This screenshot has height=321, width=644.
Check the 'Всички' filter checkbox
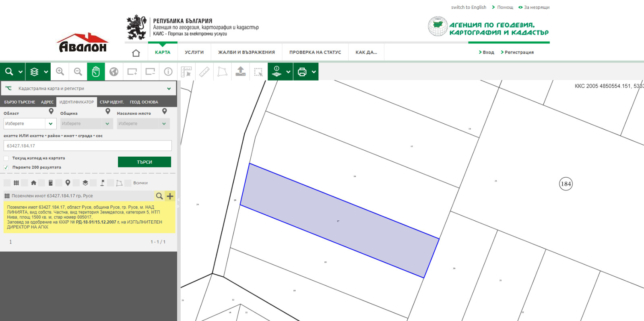[x=128, y=183]
